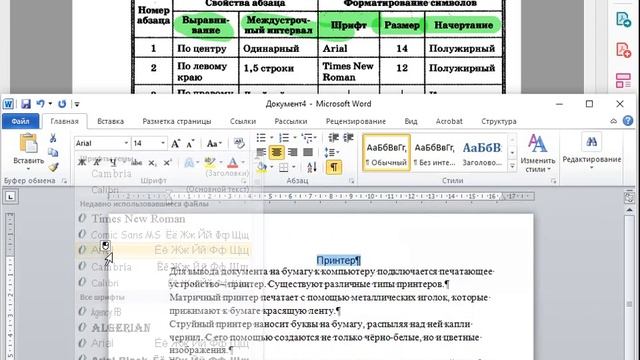This screenshot has height=360, width=640.
Task: Apply the Без интервала style
Action: click(x=434, y=153)
